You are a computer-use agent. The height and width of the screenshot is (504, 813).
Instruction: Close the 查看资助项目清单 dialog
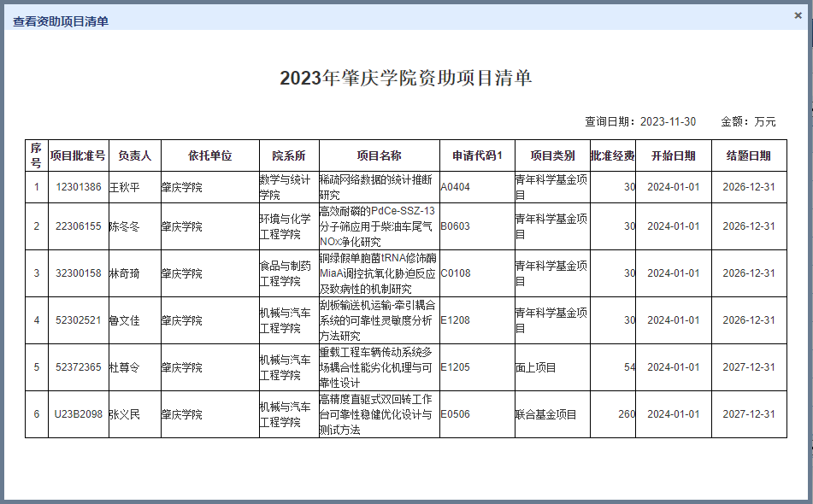(x=798, y=15)
